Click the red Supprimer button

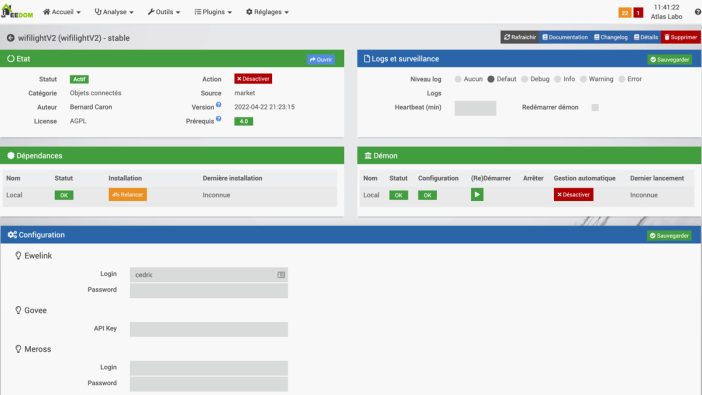[681, 37]
